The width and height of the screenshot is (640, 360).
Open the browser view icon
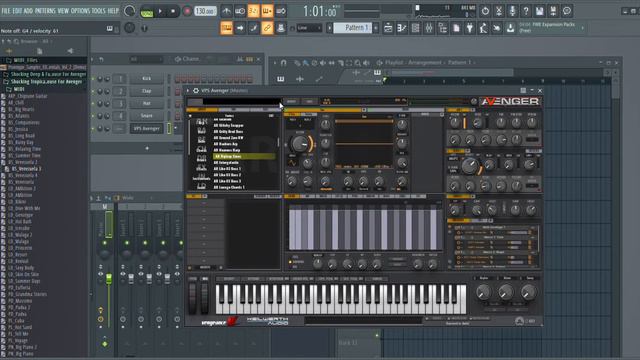point(443,28)
